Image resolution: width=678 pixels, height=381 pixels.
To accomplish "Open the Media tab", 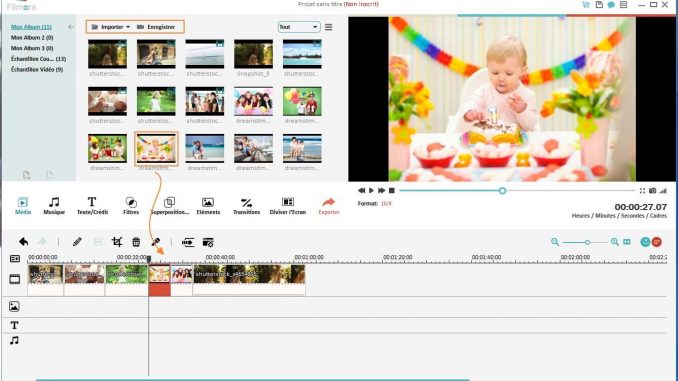I will pos(22,205).
